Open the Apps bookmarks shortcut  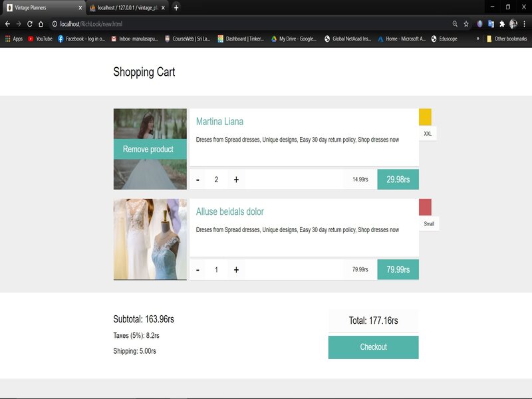[x=13, y=39]
